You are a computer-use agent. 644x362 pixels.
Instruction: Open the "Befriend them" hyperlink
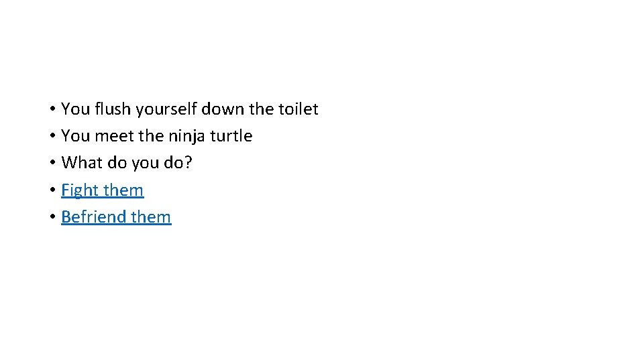point(116,217)
